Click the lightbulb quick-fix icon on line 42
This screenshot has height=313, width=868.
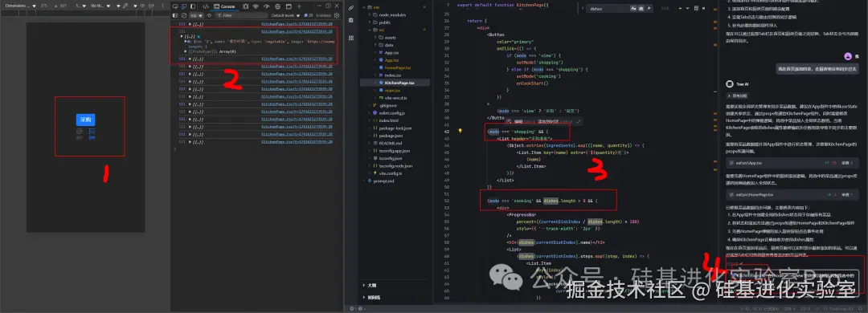[460, 131]
